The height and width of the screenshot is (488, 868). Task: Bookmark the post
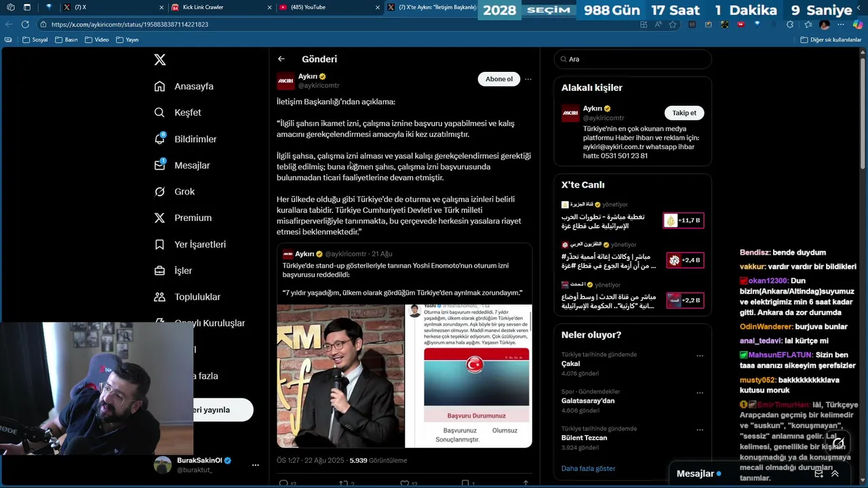[465, 484]
